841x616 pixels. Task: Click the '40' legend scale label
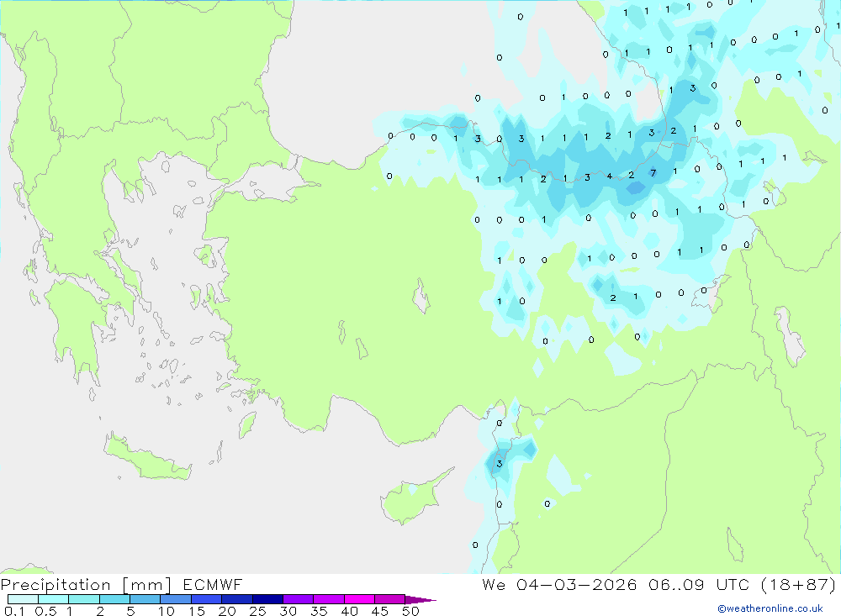point(350,611)
